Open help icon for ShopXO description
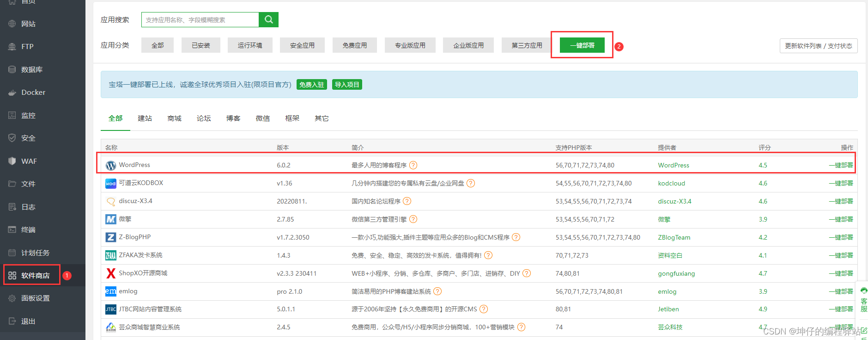Image resolution: width=868 pixels, height=340 pixels. tap(527, 273)
